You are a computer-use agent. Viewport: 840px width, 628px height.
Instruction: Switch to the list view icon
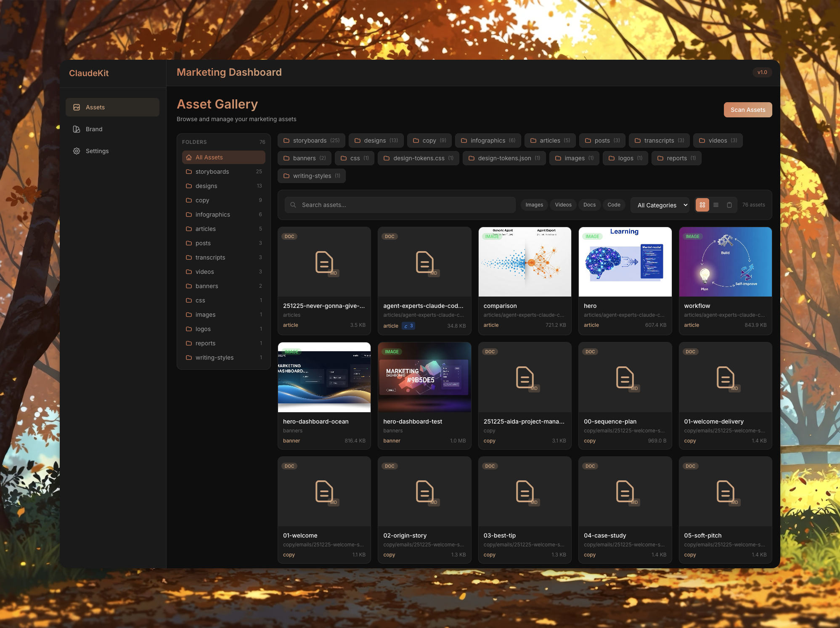pyautogui.click(x=715, y=205)
